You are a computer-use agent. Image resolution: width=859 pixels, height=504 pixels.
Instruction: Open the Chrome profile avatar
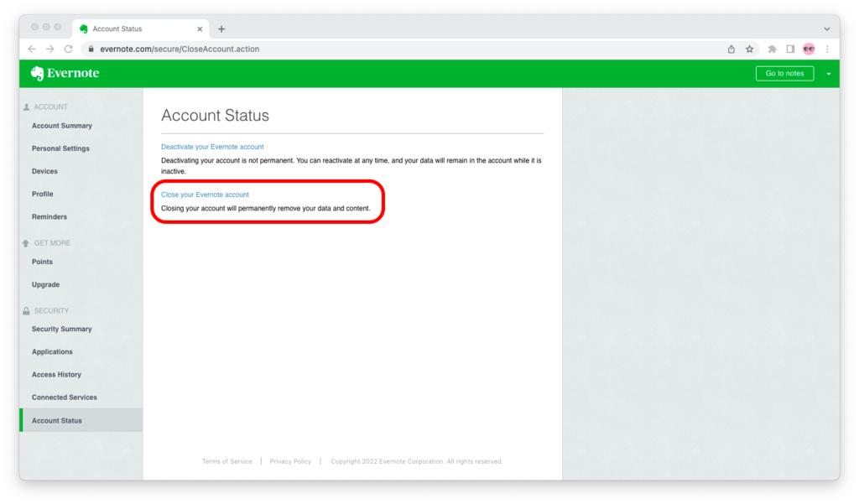[810, 49]
